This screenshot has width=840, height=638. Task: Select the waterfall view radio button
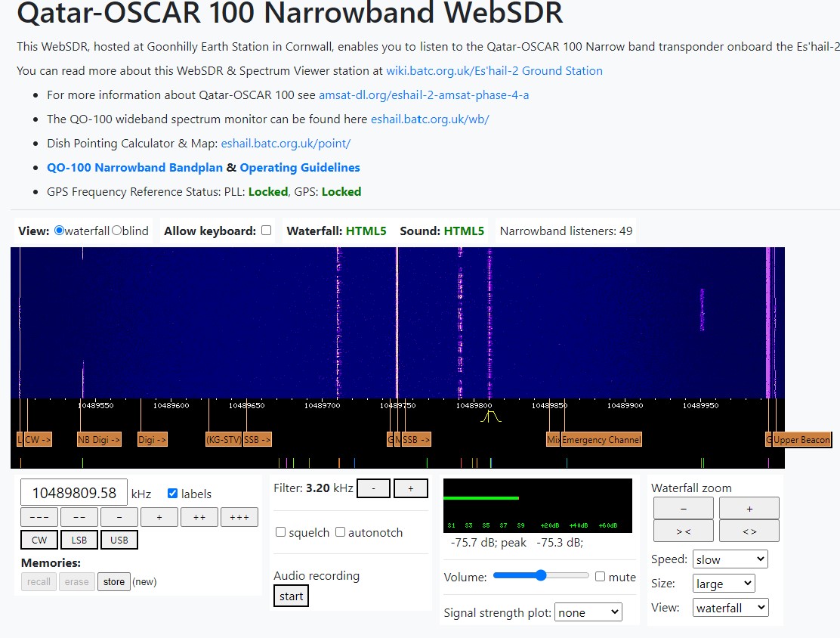click(60, 231)
